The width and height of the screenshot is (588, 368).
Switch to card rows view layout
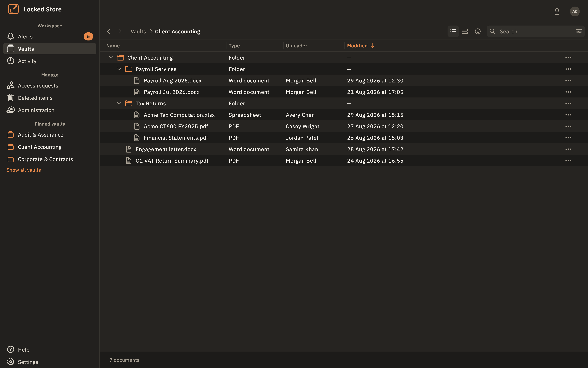coord(465,31)
